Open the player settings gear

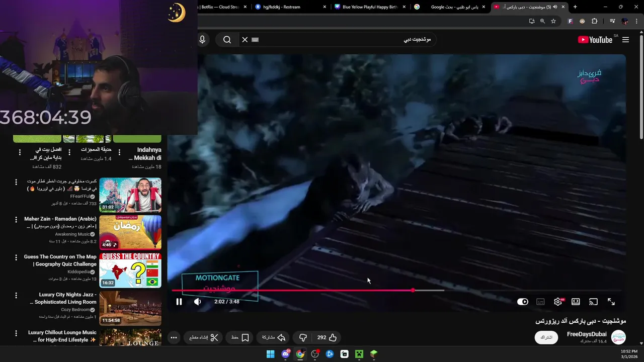pyautogui.click(x=558, y=302)
